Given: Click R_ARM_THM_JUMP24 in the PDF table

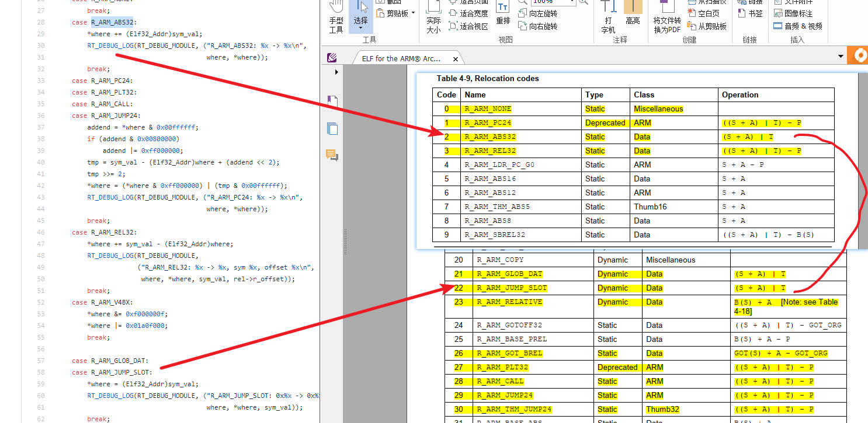Looking at the screenshot, I should pos(514,410).
